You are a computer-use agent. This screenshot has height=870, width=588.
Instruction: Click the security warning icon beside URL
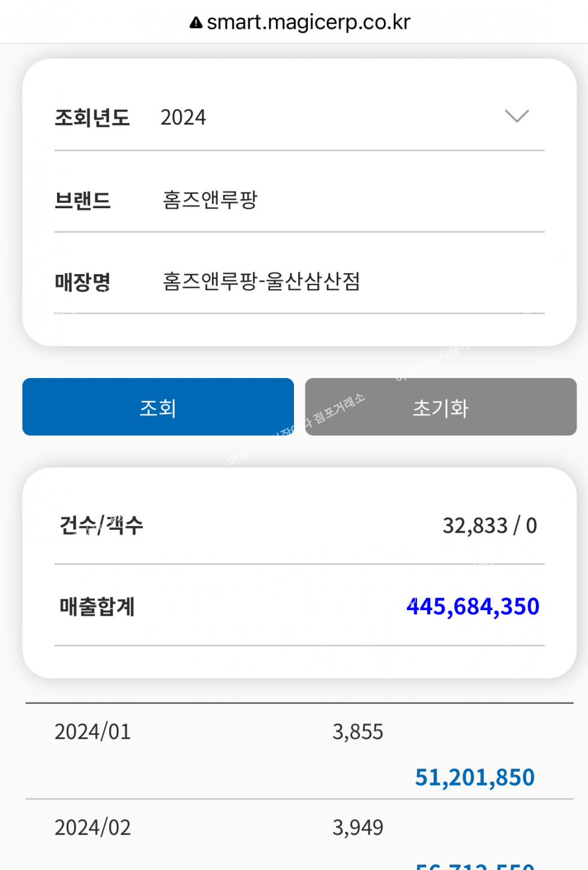(196, 23)
